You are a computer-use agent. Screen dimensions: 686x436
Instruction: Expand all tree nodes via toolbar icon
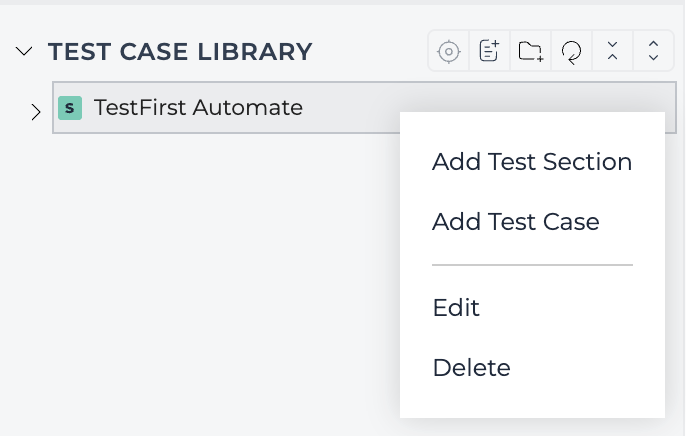[654, 51]
